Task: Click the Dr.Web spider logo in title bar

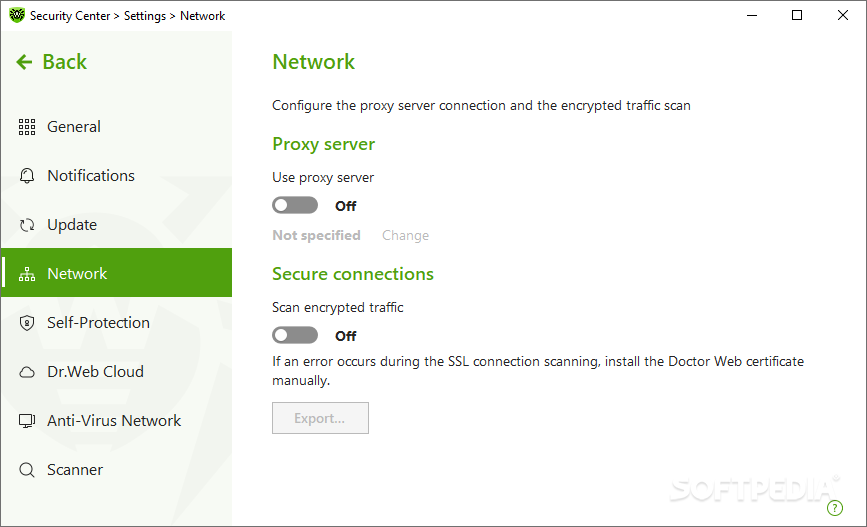Action: tap(17, 15)
